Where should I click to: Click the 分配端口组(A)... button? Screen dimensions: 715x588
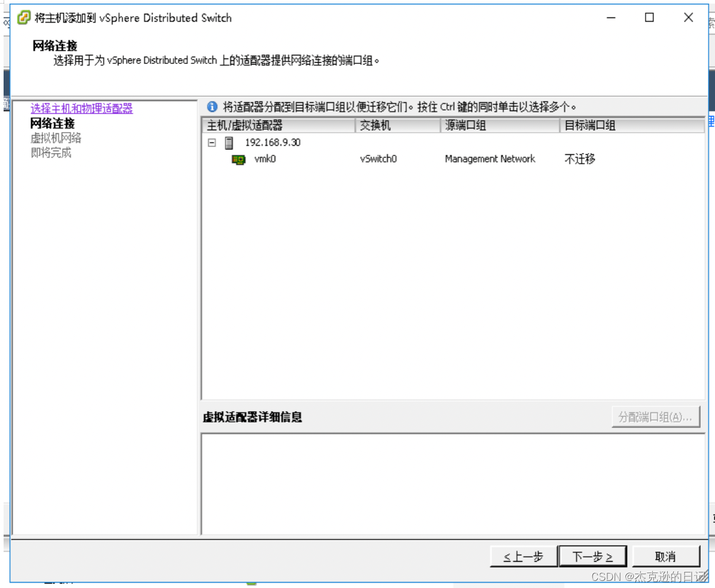pos(655,416)
